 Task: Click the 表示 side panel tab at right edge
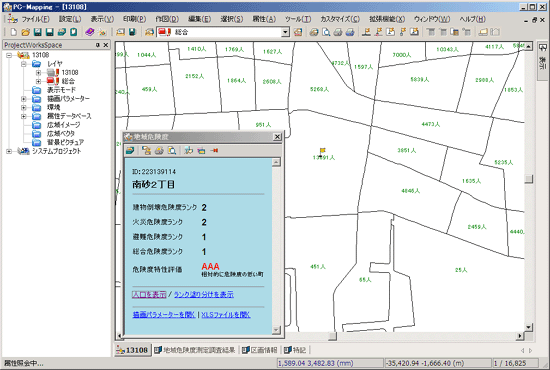543,60
